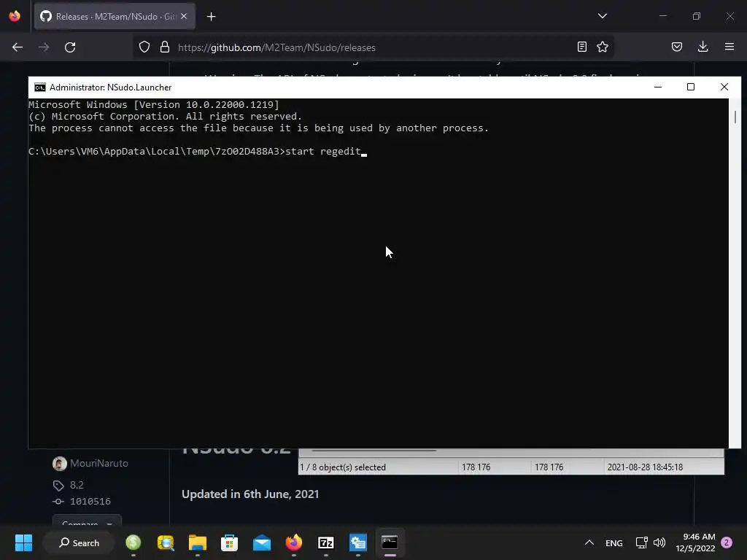Click the console vertical scrollbar thumb
Image resolution: width=747 pixels, height=560 pixels.
coord(735,117)
